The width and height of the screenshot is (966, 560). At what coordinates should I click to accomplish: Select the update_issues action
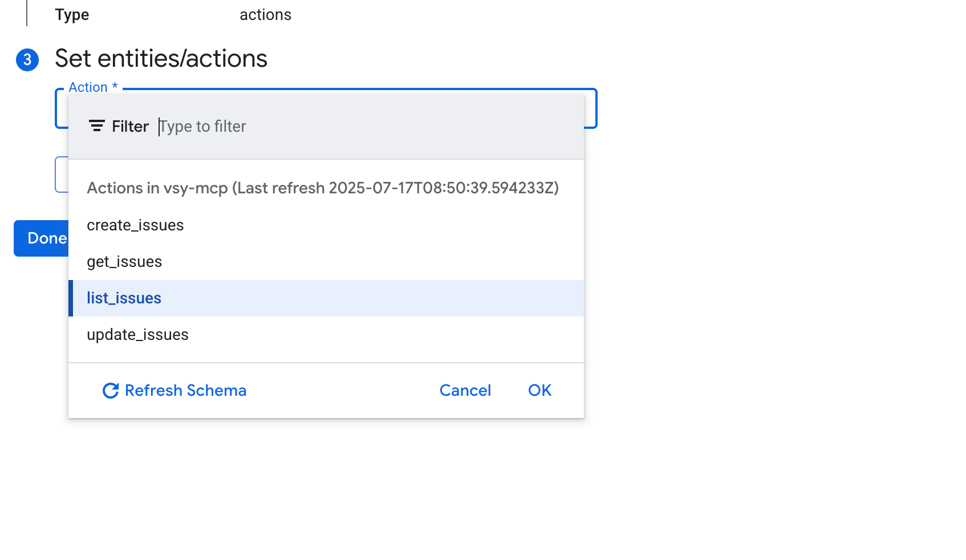click(x=137, y=334)
